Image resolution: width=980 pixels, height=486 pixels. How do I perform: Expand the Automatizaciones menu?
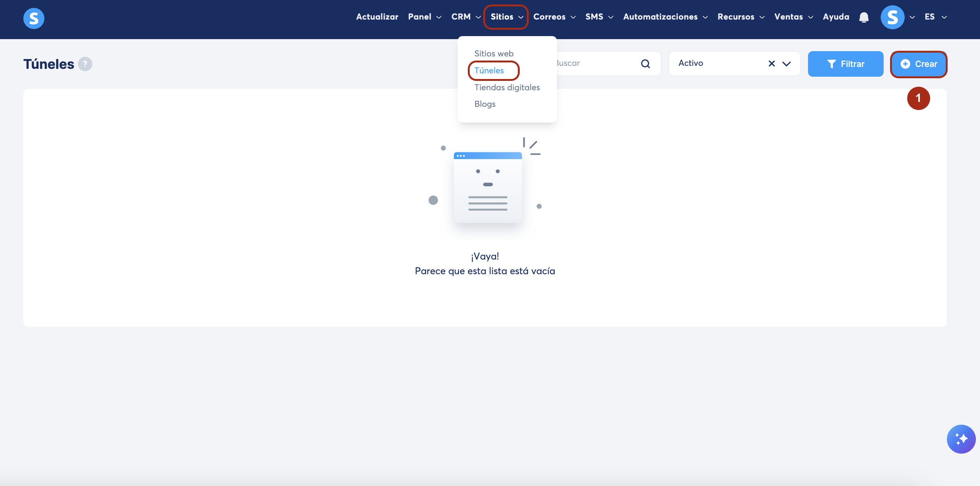665,17
